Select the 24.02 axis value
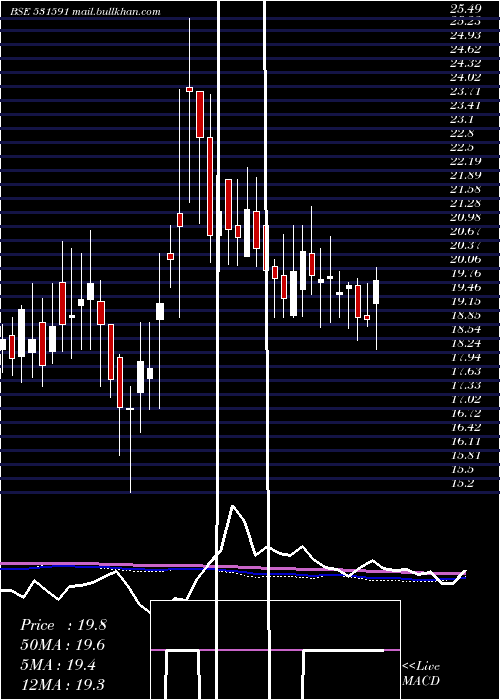The width and height of the screenshot is (500, 700). pyautogui.click(x=466, y=77)
